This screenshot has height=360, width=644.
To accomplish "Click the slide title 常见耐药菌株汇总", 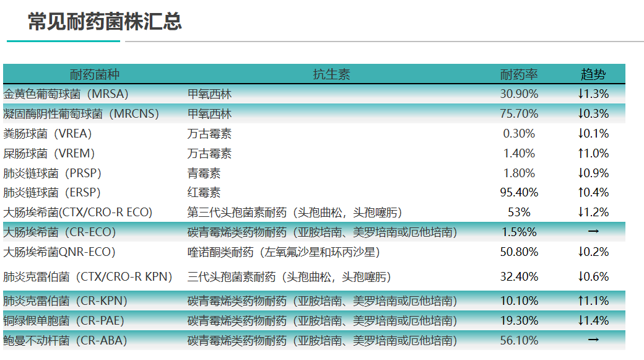I will tap(105, 22).
